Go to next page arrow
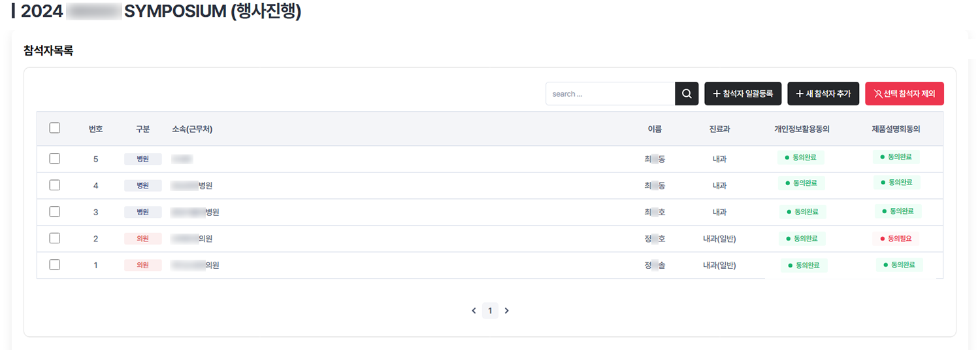This screenshot has width=980, height=350. coord(506,311)
